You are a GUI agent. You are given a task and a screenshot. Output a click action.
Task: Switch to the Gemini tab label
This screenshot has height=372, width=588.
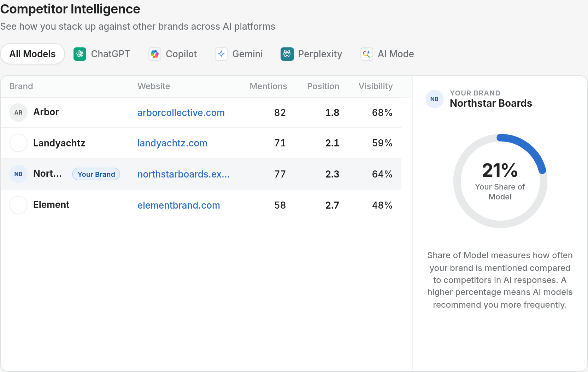pos(247,54)
